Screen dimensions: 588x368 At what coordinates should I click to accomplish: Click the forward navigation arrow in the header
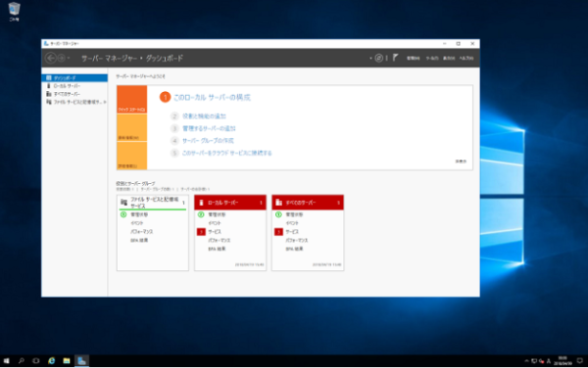click(x=62, y=58)
